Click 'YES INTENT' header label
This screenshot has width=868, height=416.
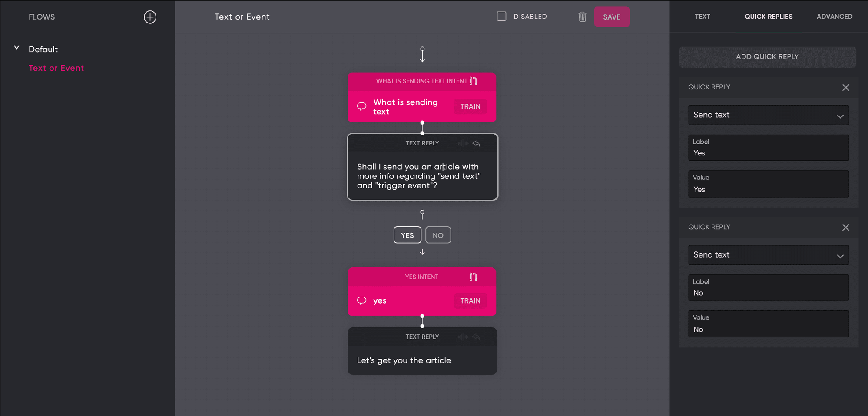pyautogui.click(x=421, y=277)
